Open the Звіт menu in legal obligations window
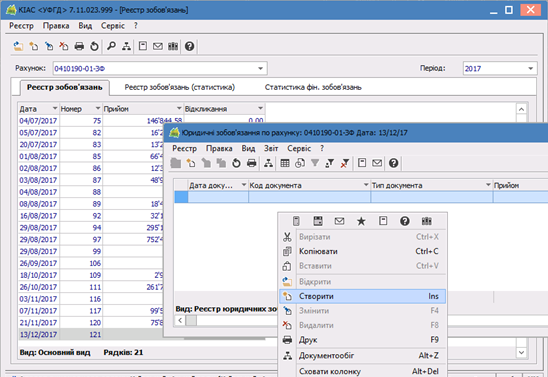The width and height of the screenshot is (548, 377). 271,148
